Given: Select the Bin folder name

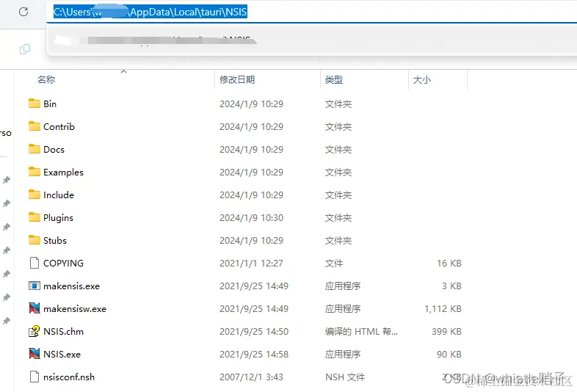Looking at the screenshot, I should point(50,104).
